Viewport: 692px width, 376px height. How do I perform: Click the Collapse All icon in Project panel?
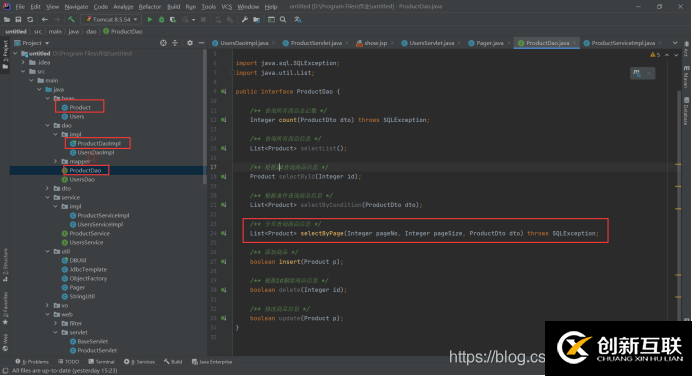pyautogui.click(x=175, y=43)
